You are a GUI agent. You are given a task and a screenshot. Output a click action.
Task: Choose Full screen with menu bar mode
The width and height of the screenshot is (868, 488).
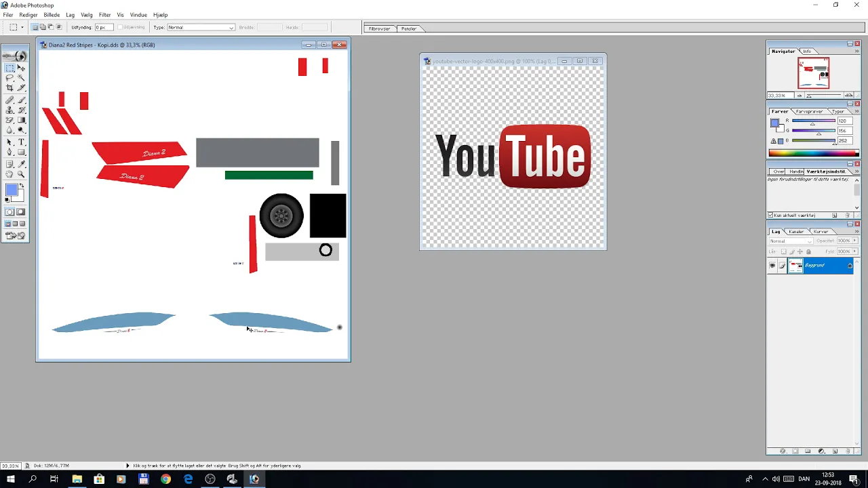point(15,224)
